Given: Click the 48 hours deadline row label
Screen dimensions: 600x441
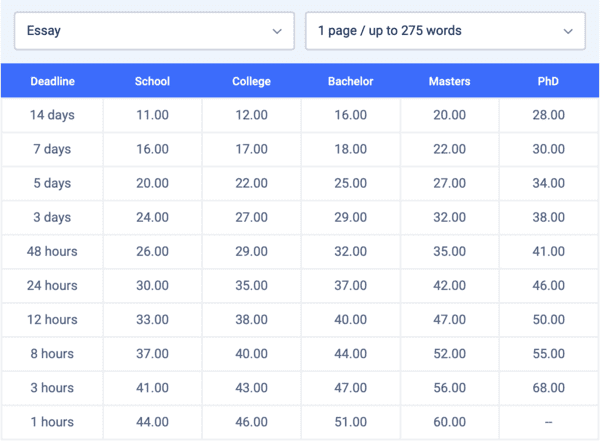Looking at the screenshot, I should coord(52,251).
